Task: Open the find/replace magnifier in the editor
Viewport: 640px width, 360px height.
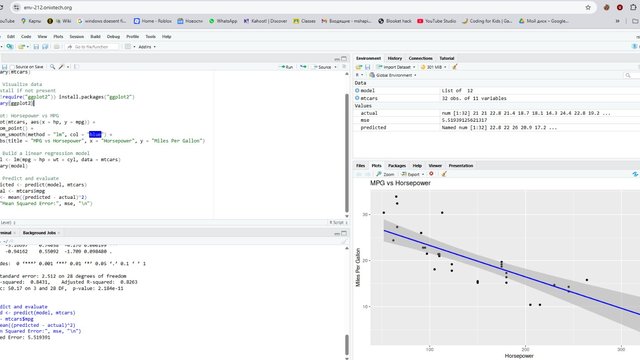Action: pos(53,67)
